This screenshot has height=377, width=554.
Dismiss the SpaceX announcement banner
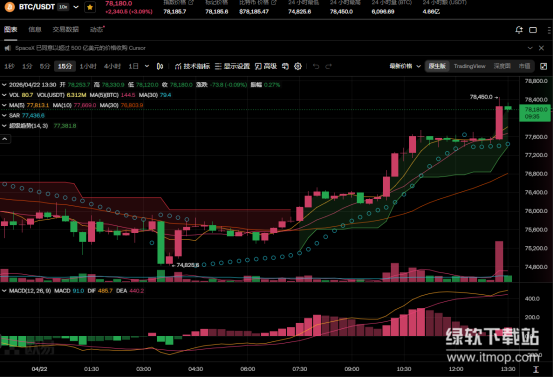click(x=541, y=48)
